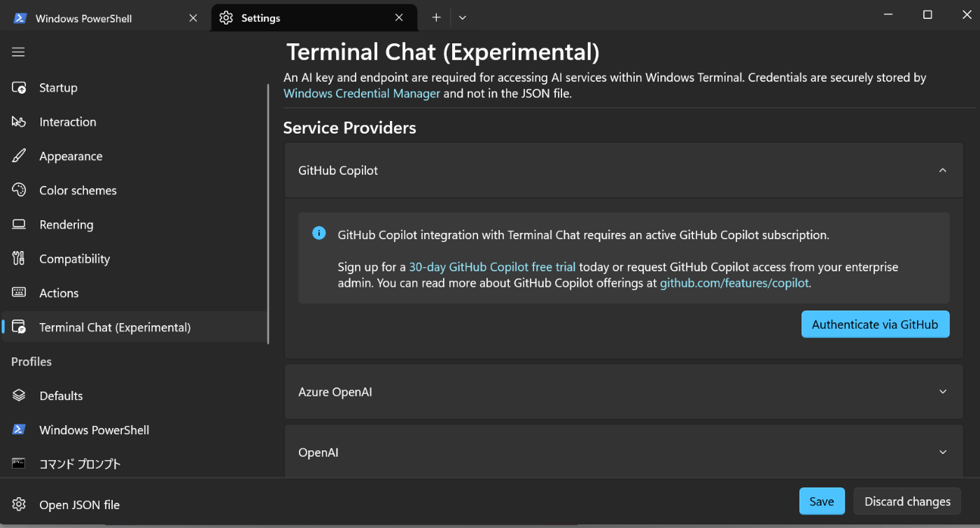Viewport: 980px width, 528px height.
Task: Open Compatibility settings page
Action: tap(134, 259)
